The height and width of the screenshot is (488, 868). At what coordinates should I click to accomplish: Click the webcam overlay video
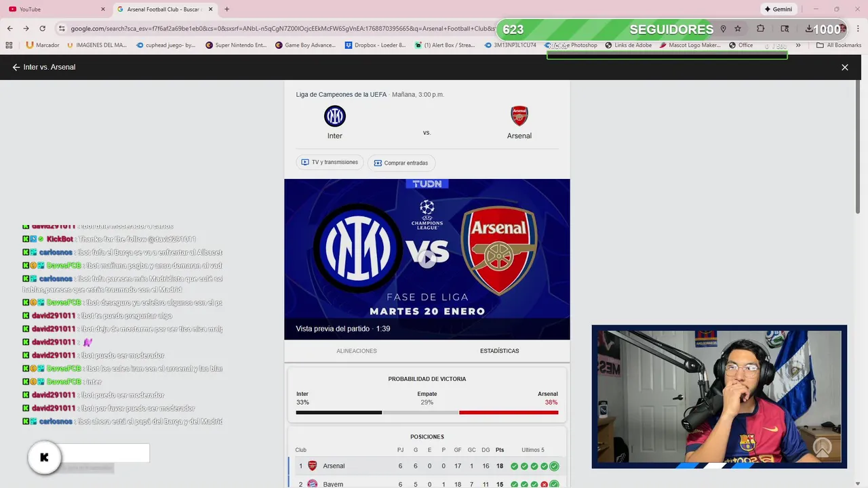point(719,396)
